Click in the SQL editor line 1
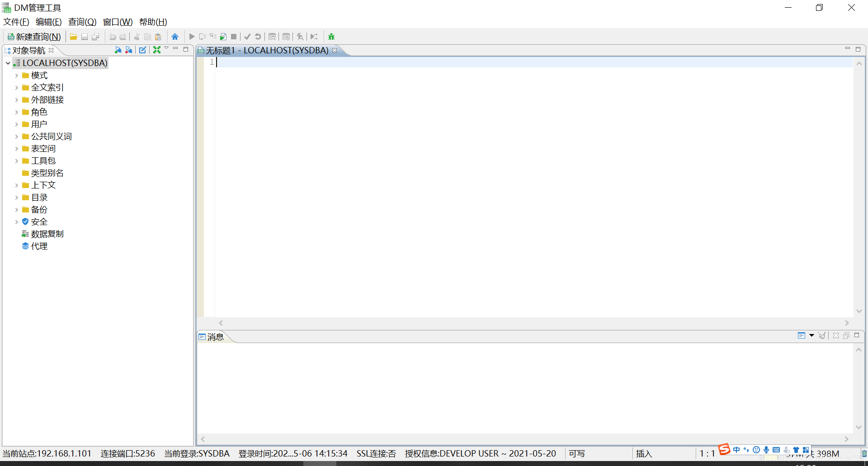 point(534,62)
